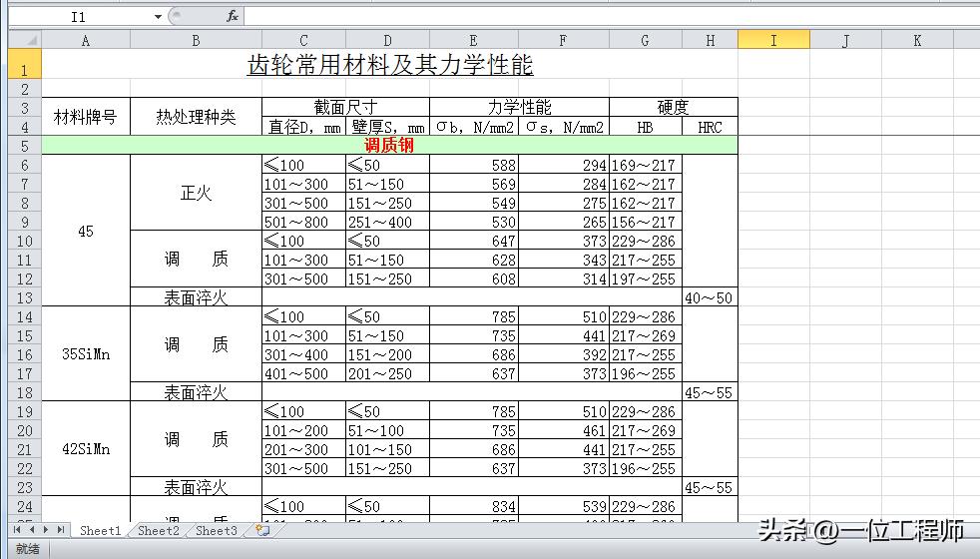Click the title 齿轮常用材料及其力学性能
The image size is (980, 559).
tap(390, 65)
